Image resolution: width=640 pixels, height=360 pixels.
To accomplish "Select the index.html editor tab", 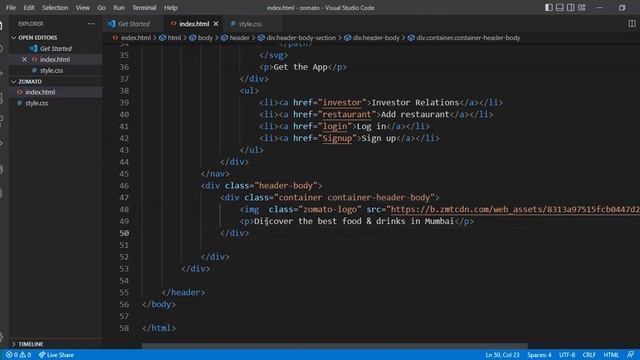I will (194, 24).
